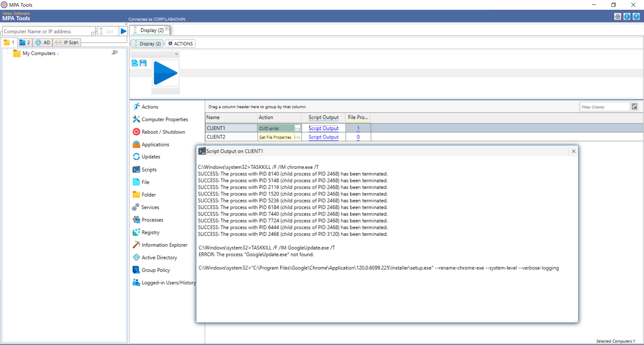644x345 pixels.
Task: Click the small play arrow beside List
Action: click(123, 31)
